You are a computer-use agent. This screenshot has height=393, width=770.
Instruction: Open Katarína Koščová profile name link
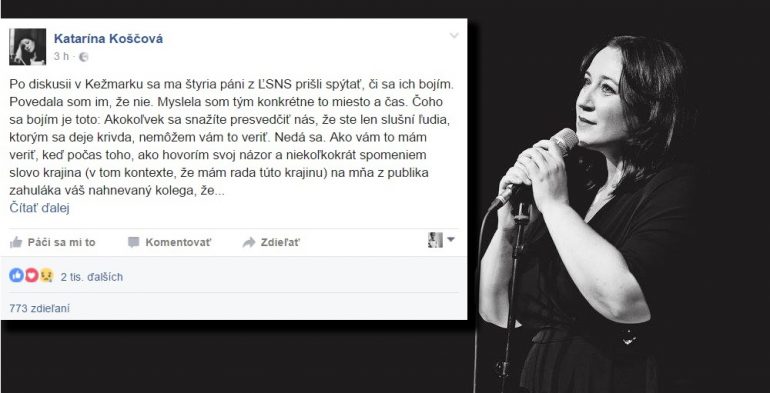coord(109,39)
